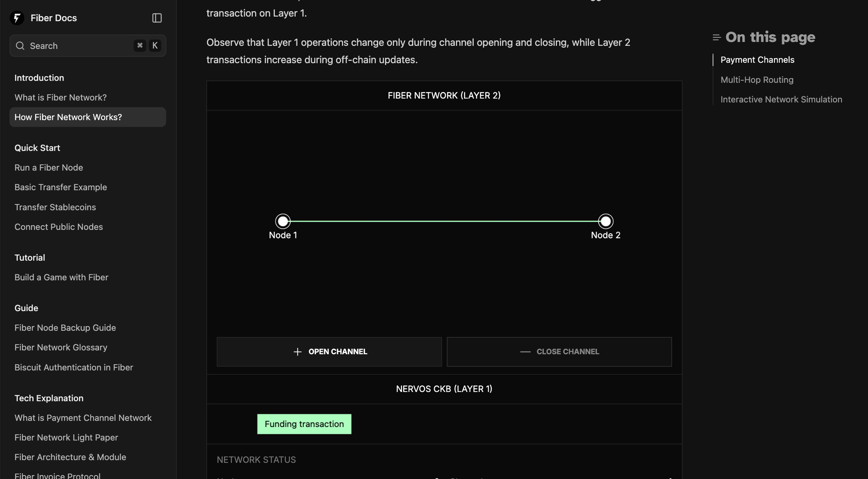Open Transfer Stablecoins guide
868x479 pixels.
pos(55,207)
